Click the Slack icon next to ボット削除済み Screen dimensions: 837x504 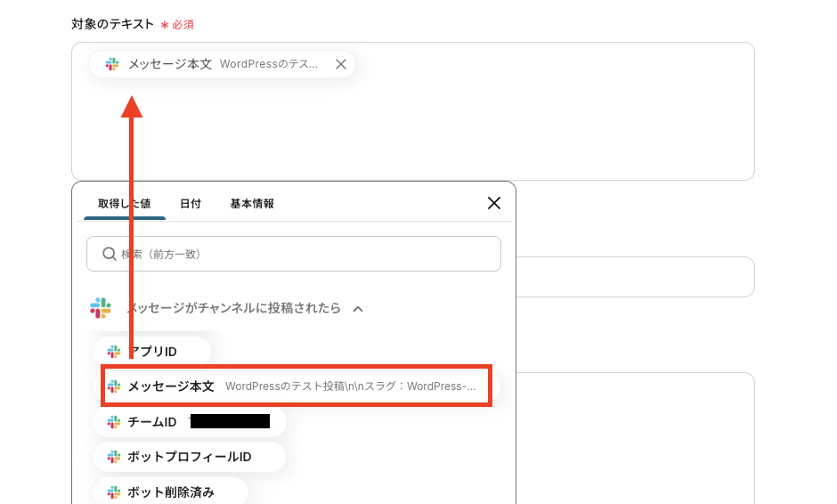point(114,492)
